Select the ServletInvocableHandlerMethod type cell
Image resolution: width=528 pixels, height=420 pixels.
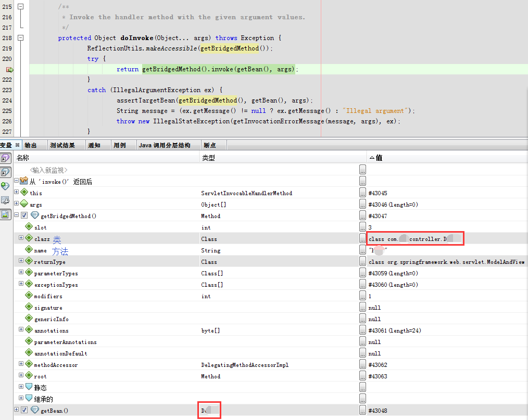tap(246, 193)
